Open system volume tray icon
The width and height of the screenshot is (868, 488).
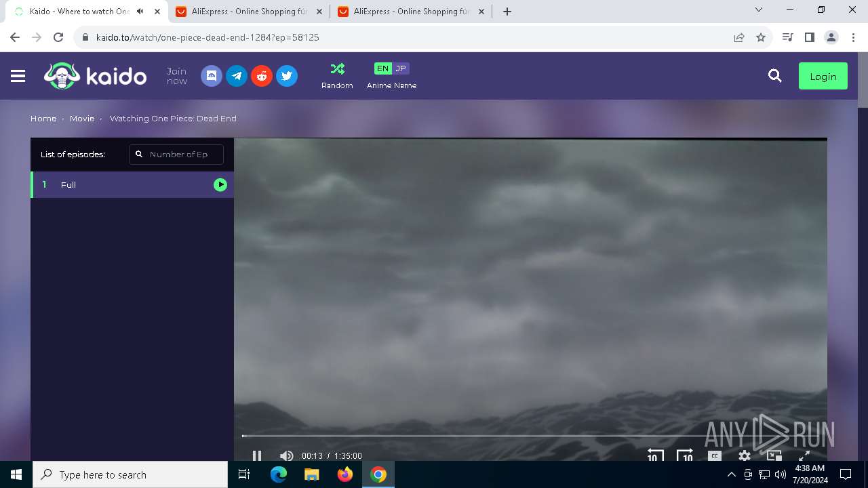[x=781, y=474]
